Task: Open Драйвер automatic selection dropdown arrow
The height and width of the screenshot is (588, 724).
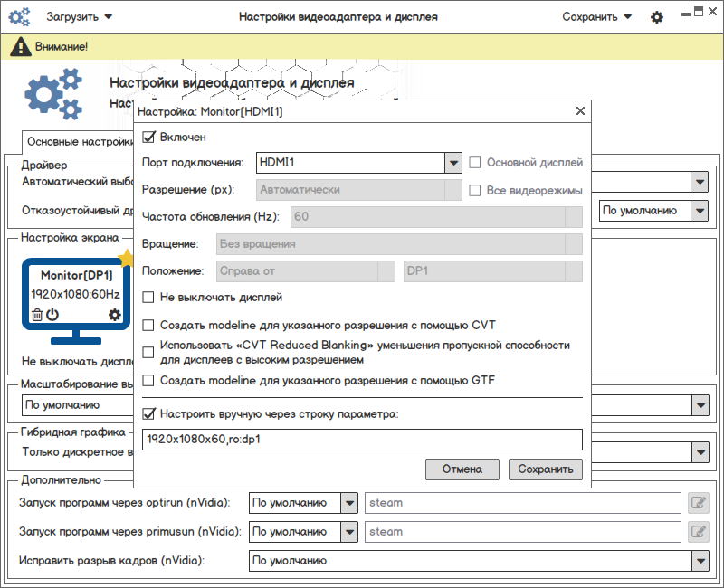Action: (700, 182)
